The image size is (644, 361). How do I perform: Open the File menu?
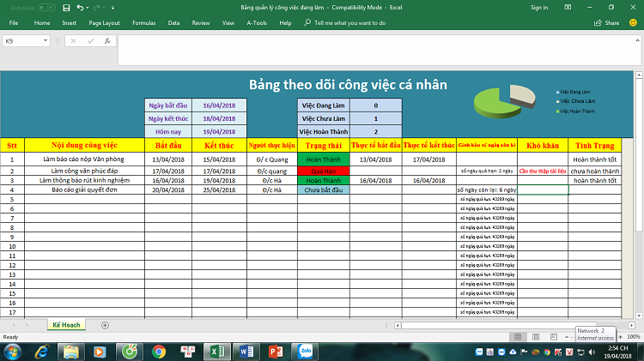coord(14,23)
